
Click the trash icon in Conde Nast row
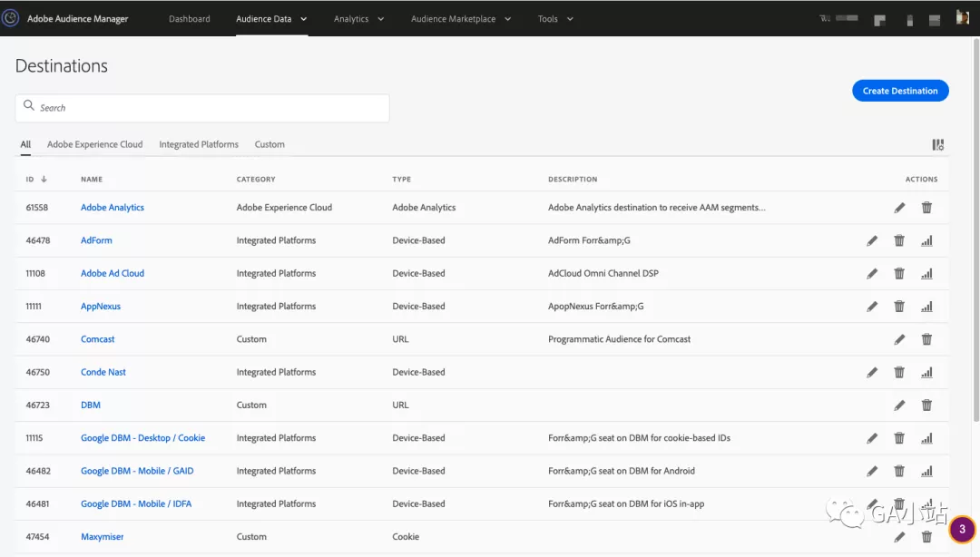[x=899, y=373]
